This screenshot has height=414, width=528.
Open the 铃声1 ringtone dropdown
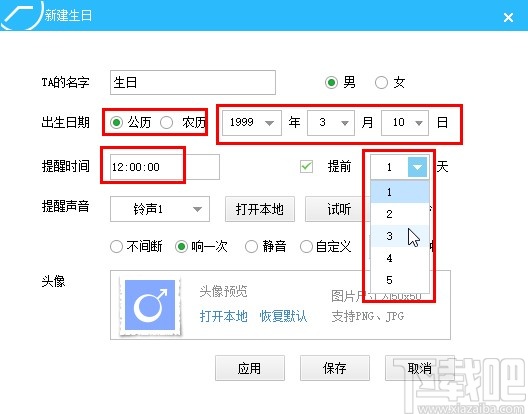[x=160, y=209]
